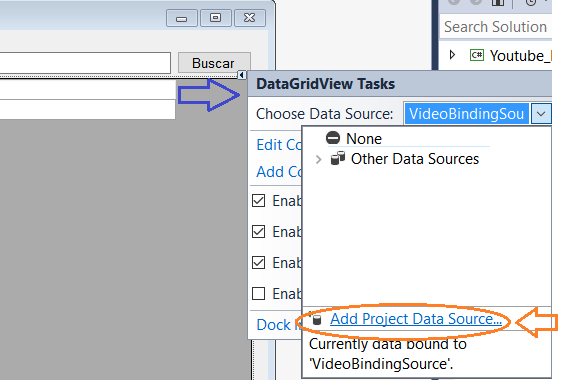
Task: Click the C# project icon next to Youtube
Action: click(x=477, y=55)
